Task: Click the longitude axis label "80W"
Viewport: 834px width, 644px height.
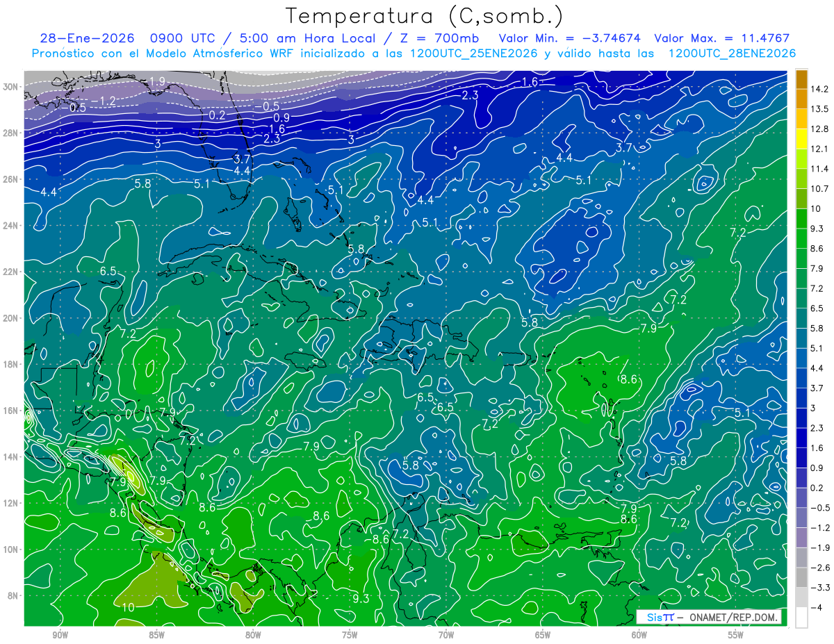Action: 253,635
